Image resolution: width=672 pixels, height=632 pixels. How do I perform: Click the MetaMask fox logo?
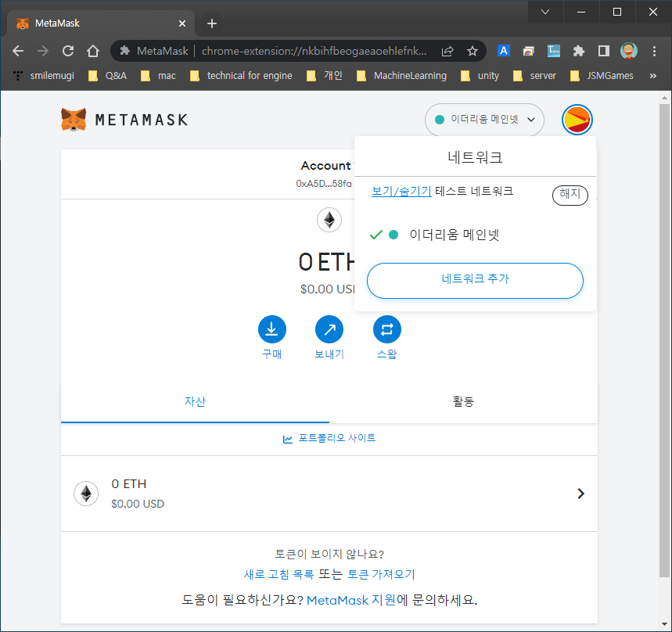pyautogui.click(x=74, y=120)
